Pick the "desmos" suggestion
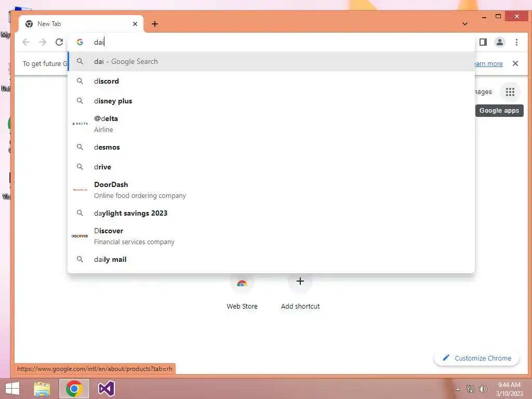This screenshot has width=532, height=399. click(x=271, y=147)
